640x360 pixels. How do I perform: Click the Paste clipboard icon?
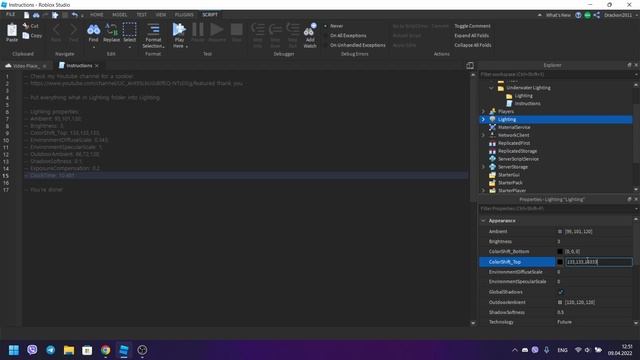tap(12, 30)
